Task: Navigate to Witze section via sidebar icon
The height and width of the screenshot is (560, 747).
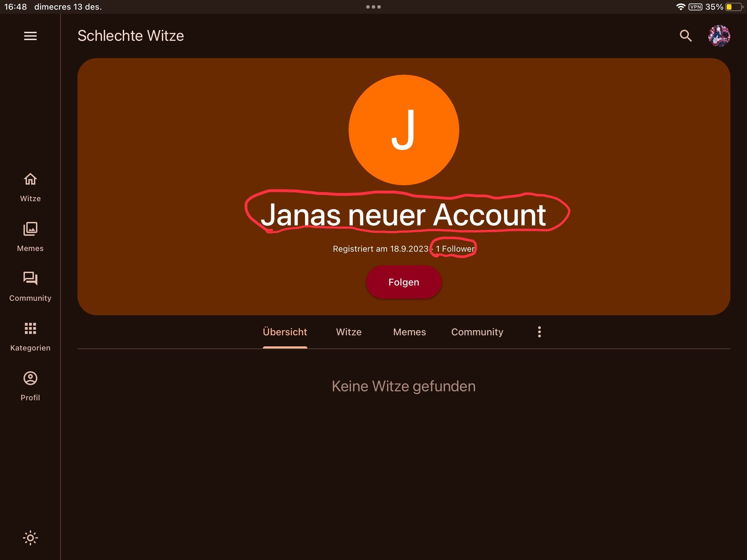Action: click(x=30, y=186)
